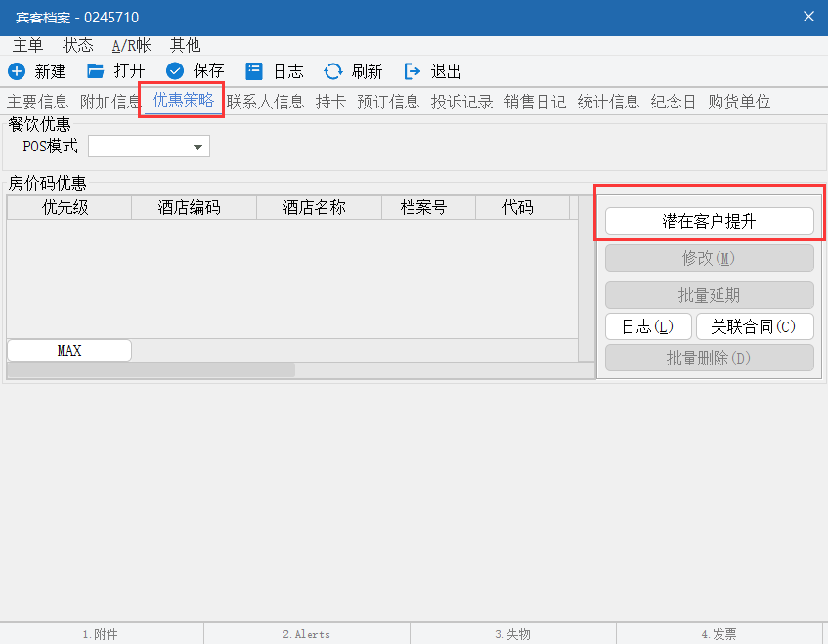Viewport: 828px width, 644px height.
Task: Click the MAX button below the table
Action: click(x=69, y=350)
